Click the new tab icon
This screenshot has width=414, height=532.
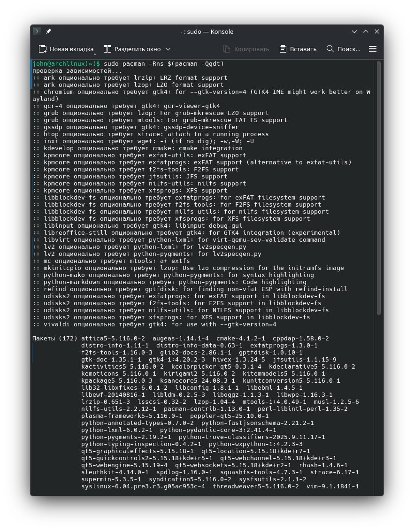[x=42, y=49]
